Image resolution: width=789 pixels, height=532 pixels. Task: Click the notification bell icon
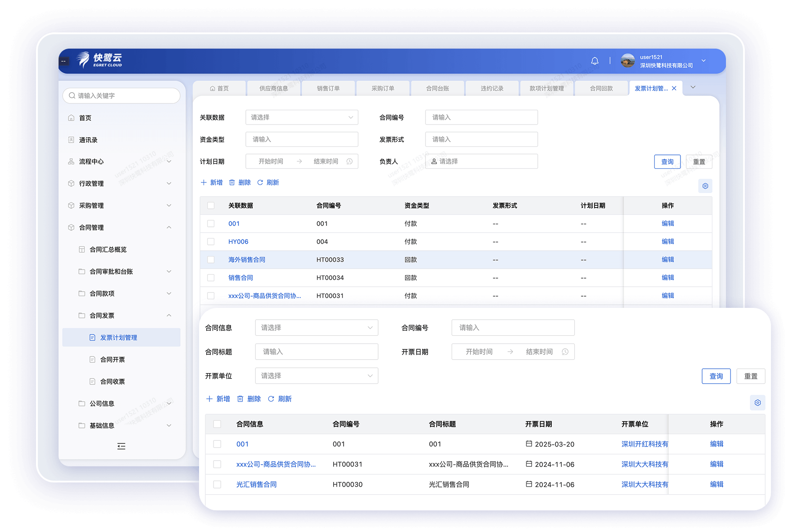tap(594, 61)
